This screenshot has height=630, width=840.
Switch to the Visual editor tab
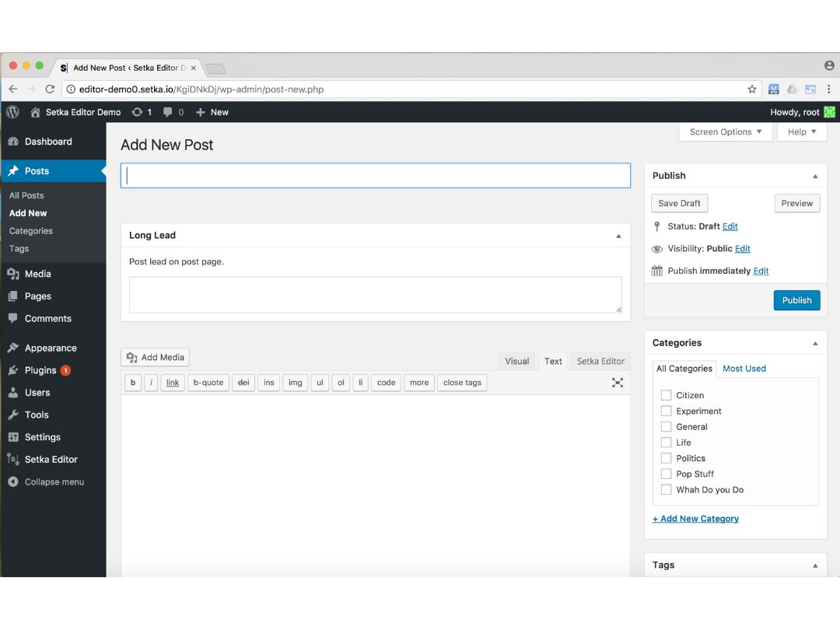pos(516,361)
